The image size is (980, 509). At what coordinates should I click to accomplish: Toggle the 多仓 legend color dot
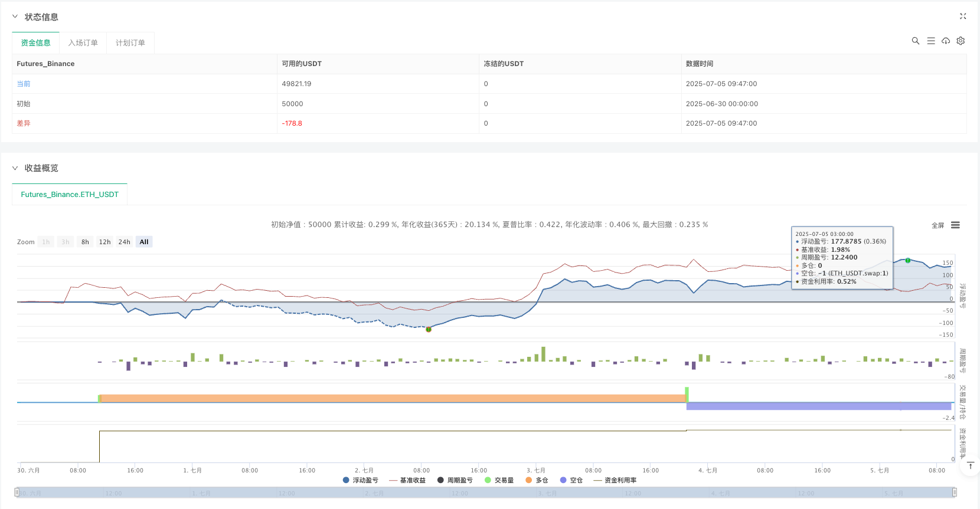pyautogui.click(x=529, y=480)
